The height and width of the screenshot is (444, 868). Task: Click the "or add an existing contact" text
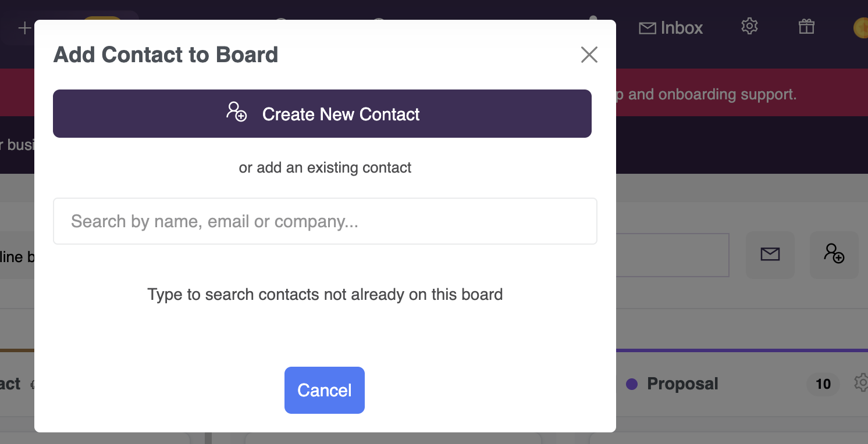tap(325, 168)
